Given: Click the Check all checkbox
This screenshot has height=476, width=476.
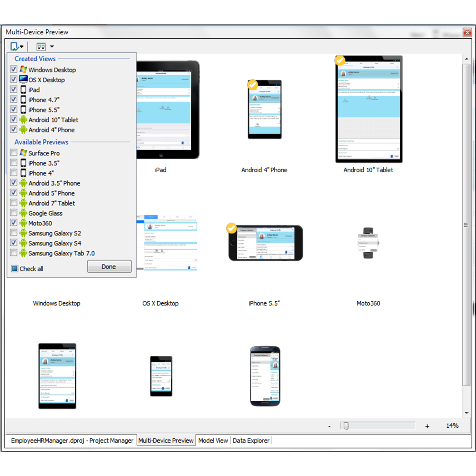Looking at the screenshot, I should 14,268.
